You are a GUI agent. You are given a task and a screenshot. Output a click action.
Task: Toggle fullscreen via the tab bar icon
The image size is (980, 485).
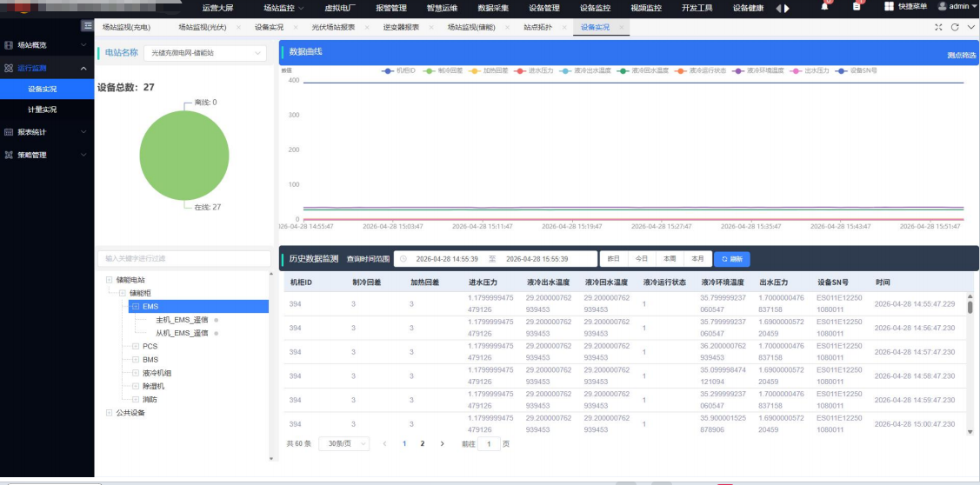(938, 27)
